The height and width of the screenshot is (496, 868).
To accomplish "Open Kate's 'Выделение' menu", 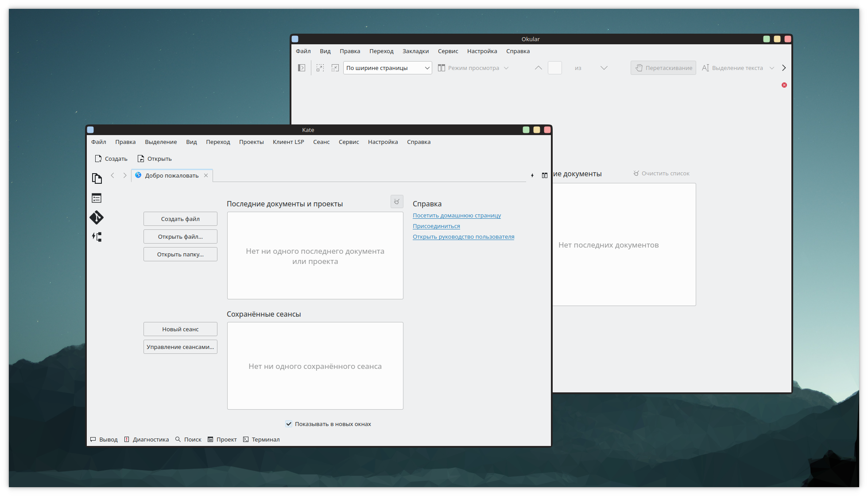I will tap(161, 142).
